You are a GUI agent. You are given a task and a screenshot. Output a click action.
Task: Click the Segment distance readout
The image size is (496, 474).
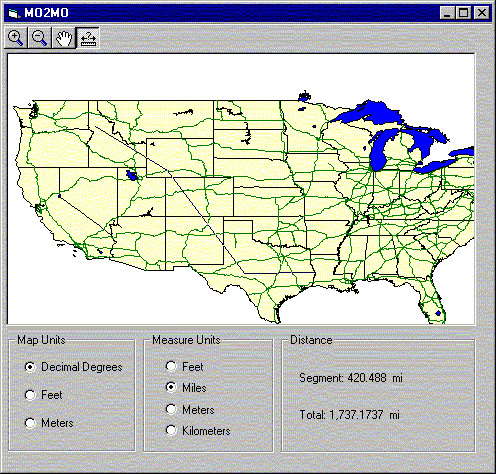coord(351,378)
